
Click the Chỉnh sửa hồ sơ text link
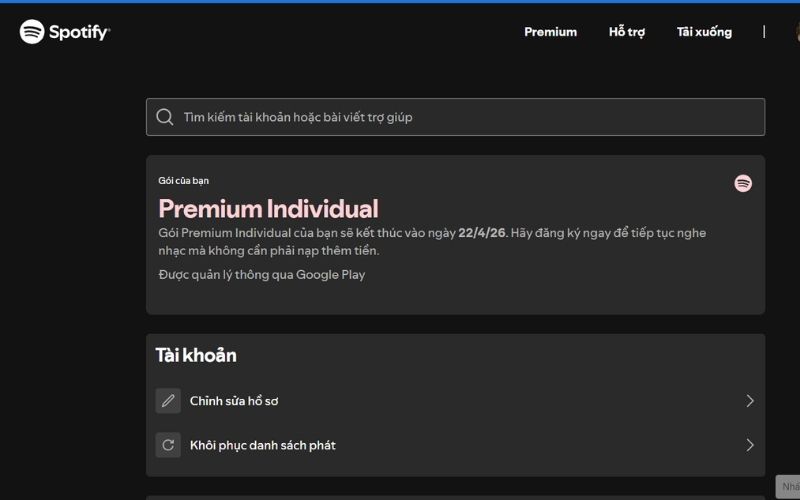[x=234, y=401]
